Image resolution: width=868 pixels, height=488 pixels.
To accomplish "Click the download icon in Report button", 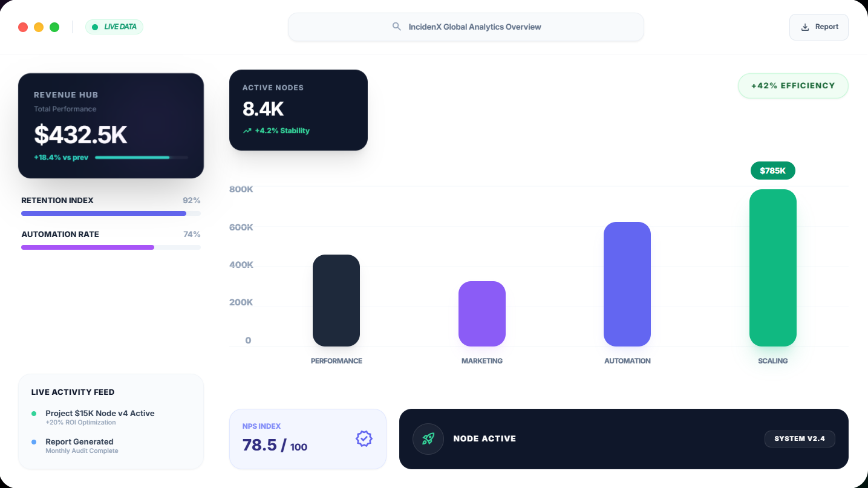I will 805,27.
